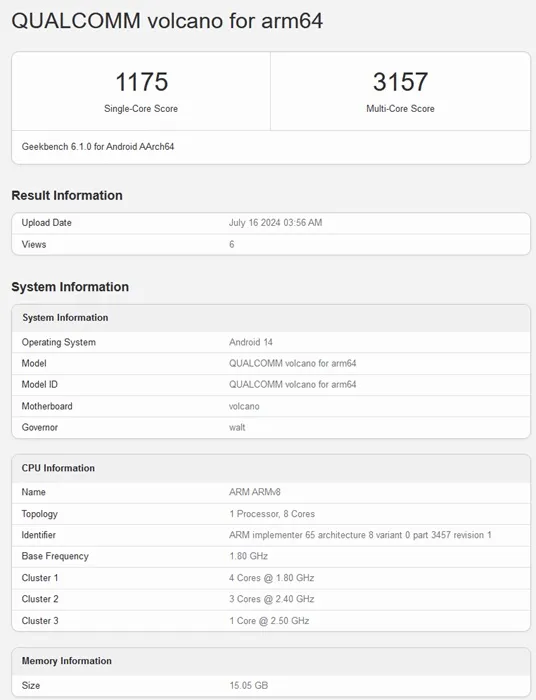Image resolution: width=536 pixels, height=700 pixels.
Task: Click the Views row value 6
Action: click(x=232, y=244)
